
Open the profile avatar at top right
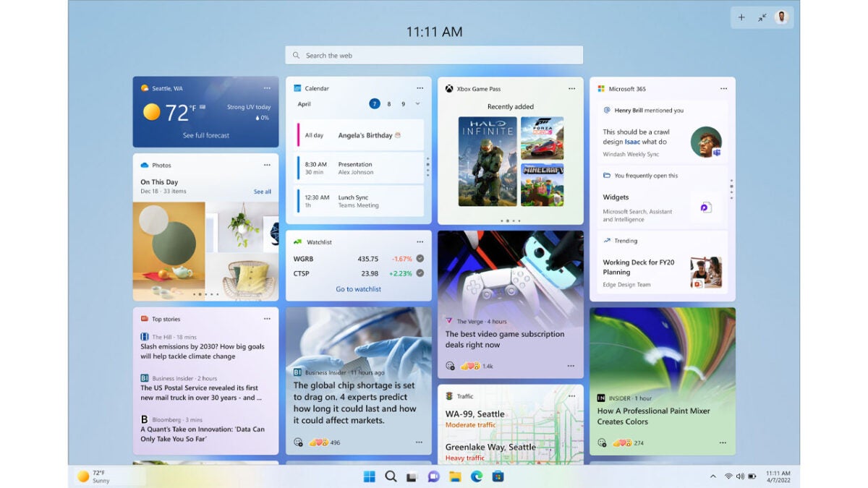point(781,17)
